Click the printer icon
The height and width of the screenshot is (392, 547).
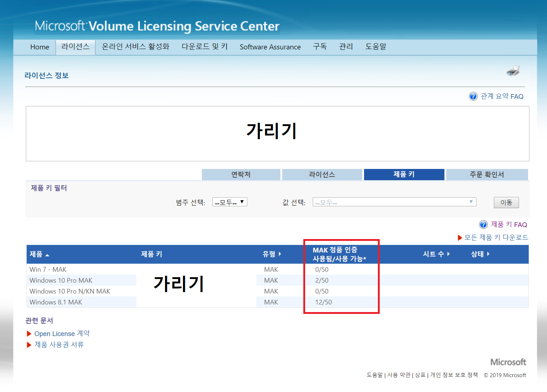click(513, 71)
